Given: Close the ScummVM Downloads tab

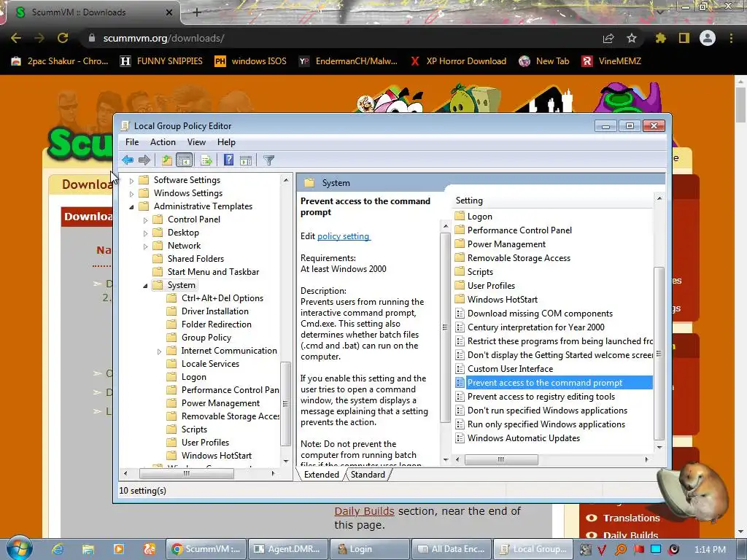Looking at the screenshot, I should coord(169,12).
